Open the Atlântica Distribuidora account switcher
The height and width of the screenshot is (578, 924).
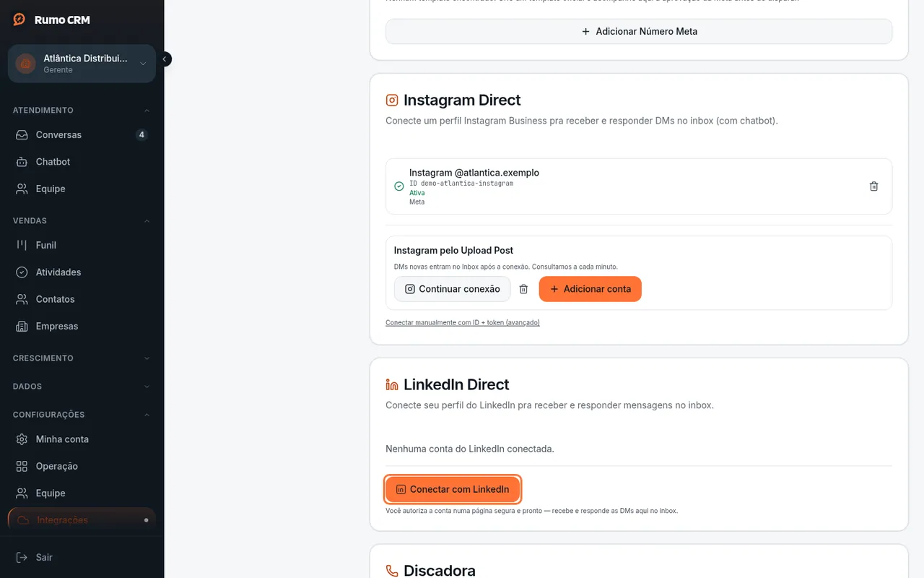click(x=82, y=64)
